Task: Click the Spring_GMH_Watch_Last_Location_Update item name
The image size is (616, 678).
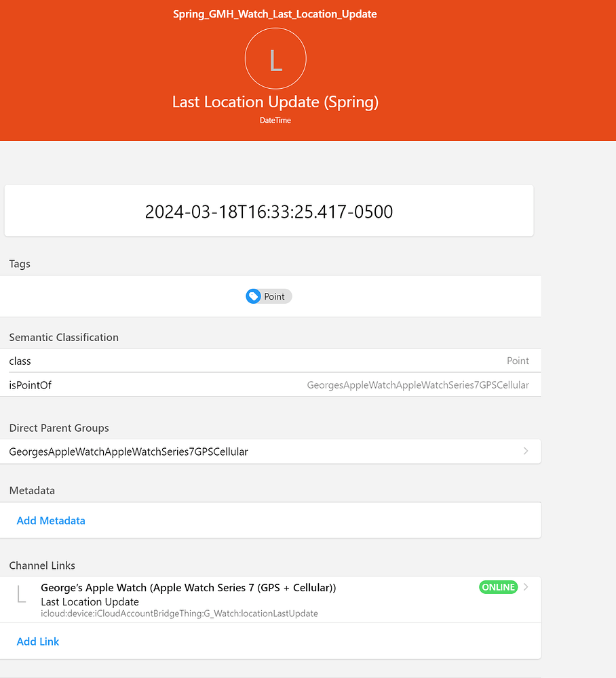Action: (275, 14)
